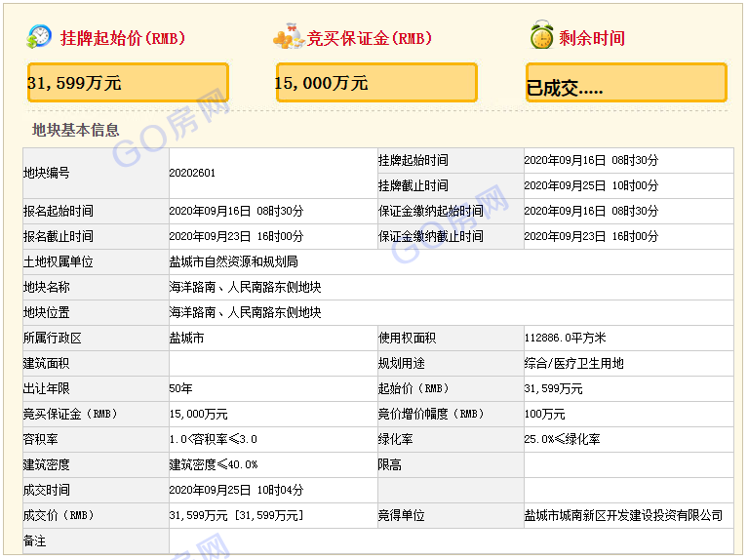Click the 建筑面积 label
This screenshot has width=748, height=560.
(x=46, y=363)
